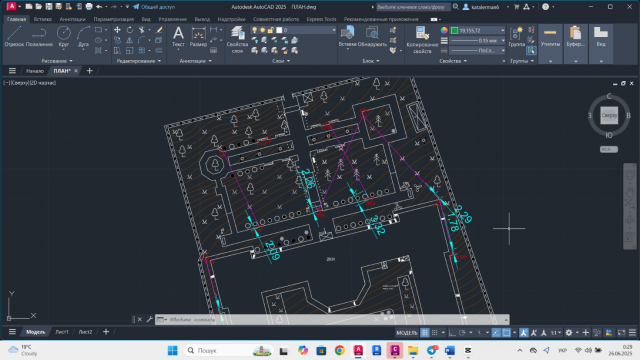The image size is (640, 360).
Task: Expand the Рисование panel
Action: (x=57, y=61)
